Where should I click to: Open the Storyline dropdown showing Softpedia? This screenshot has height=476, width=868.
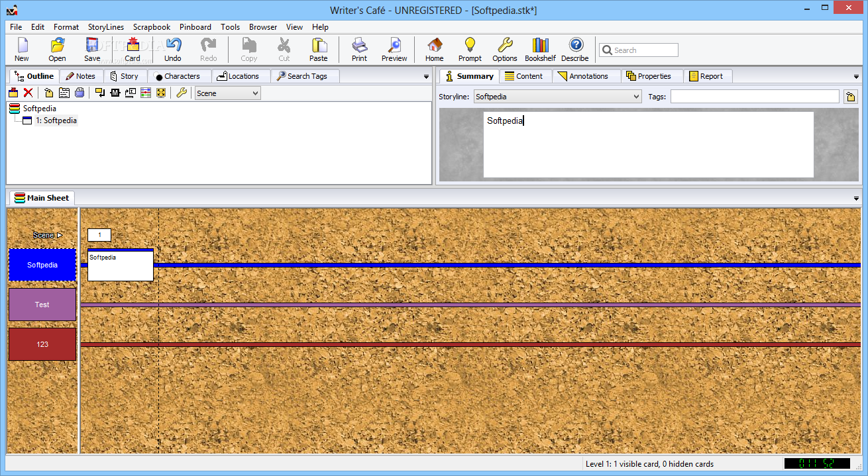click(x=557, y=97)
